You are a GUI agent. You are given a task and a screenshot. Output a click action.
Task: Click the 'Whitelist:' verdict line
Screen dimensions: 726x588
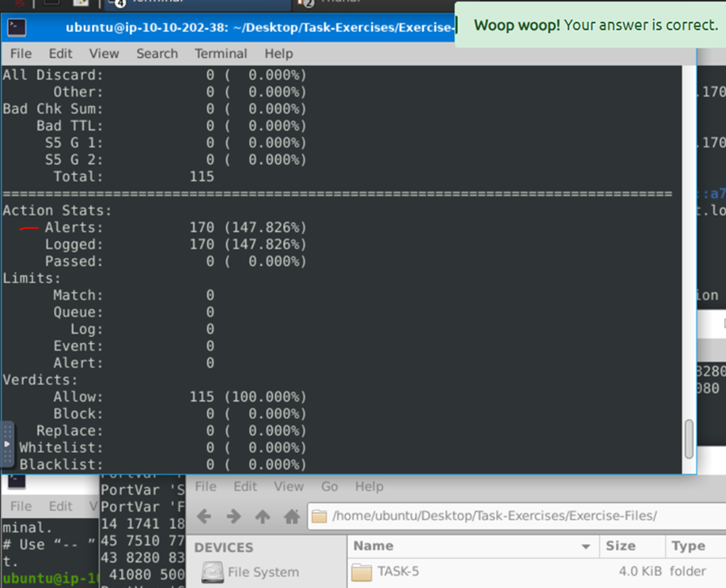[163, 448]
